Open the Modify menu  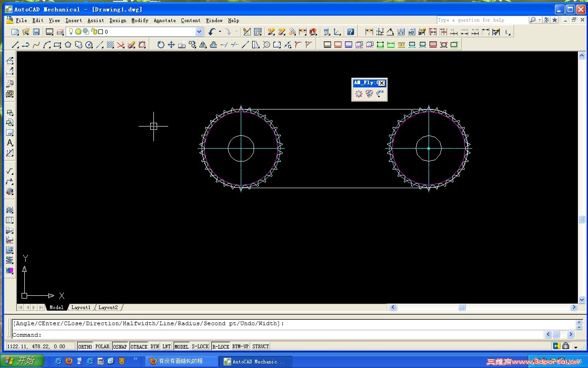140,20
